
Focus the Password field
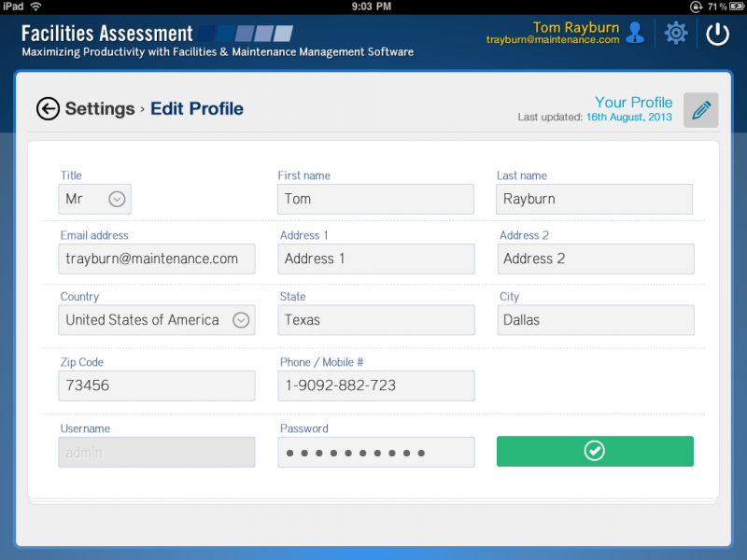[375, 453]
